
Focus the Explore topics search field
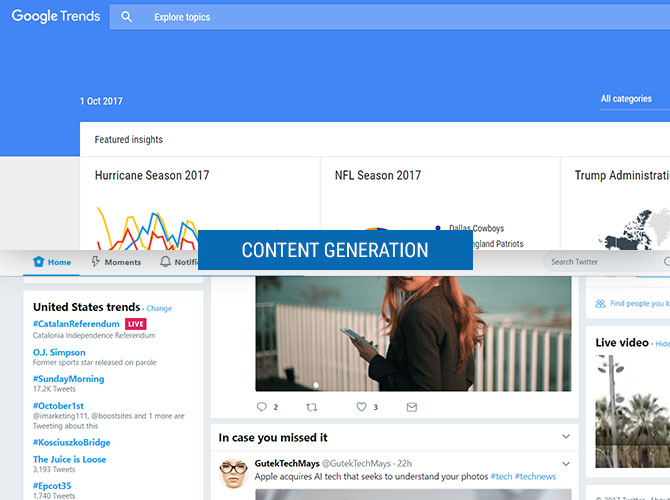coord(390,17)
